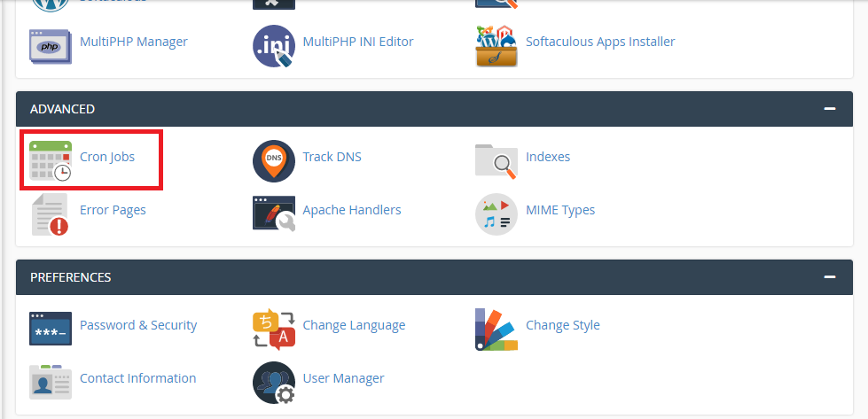Open the MultiPHP Manager link
Image resolution: width=868 pixels, height=419 pixels.
coord(133,42)
